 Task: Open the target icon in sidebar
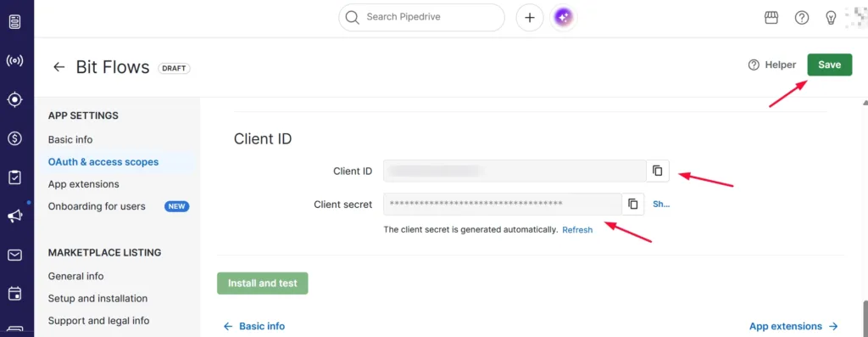15,100
